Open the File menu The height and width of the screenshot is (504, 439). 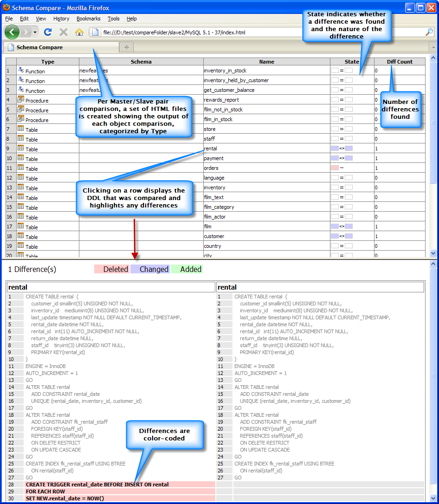[x=9, y=19]
